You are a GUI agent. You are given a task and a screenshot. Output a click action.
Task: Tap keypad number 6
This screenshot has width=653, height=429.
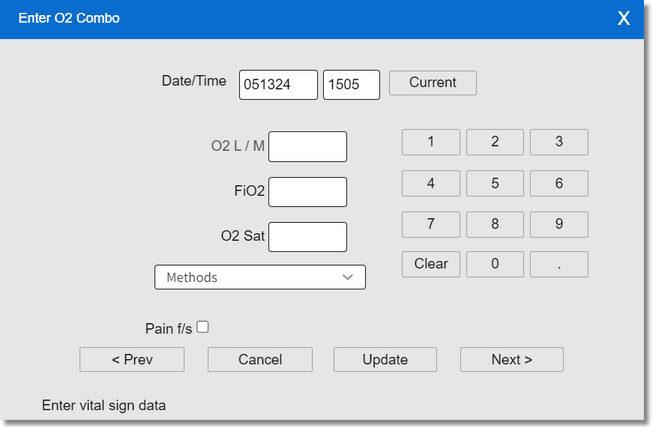coord(559,183)
